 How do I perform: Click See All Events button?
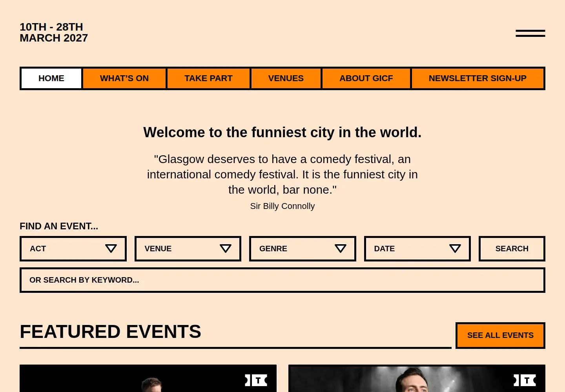click(500, 336)
